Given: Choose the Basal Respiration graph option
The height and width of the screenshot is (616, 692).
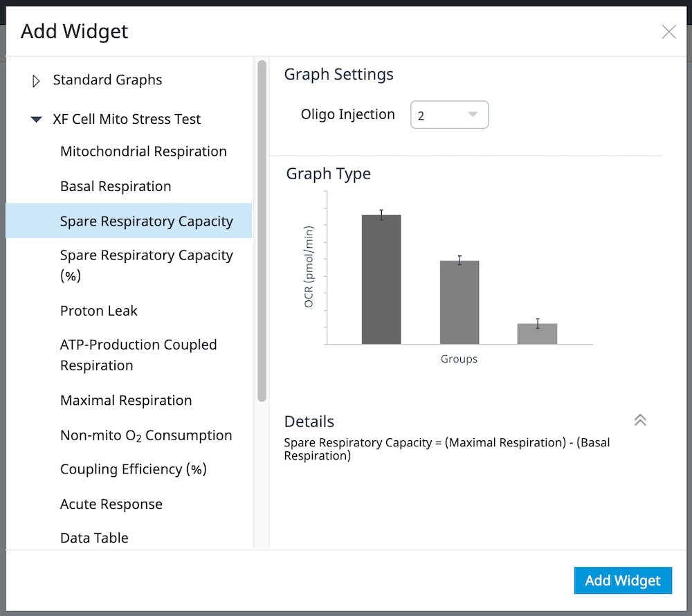Looking at the screenshot, I should (x=116, y=186).
